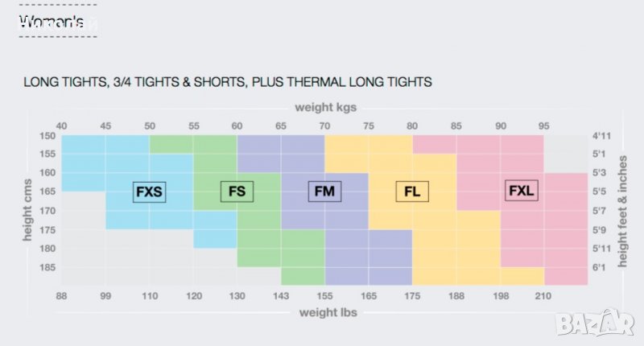
Task: Click the Long Tights chart title
Action: coord(228,82)
